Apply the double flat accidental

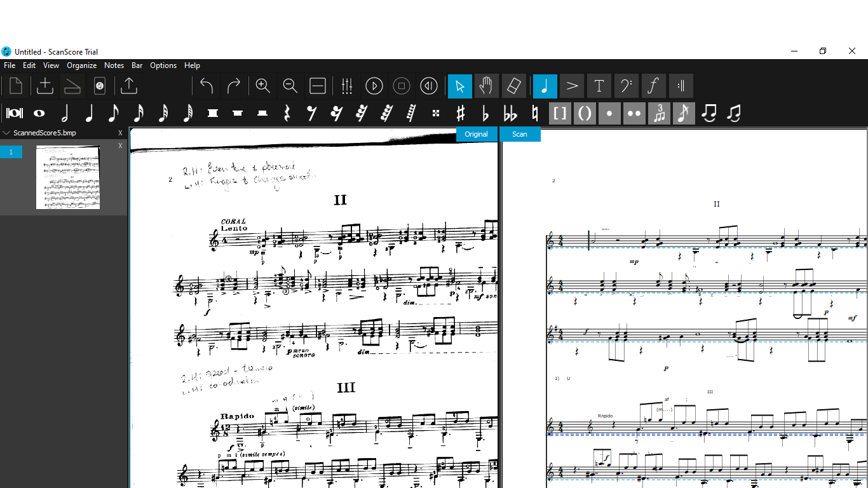point(510,113)
